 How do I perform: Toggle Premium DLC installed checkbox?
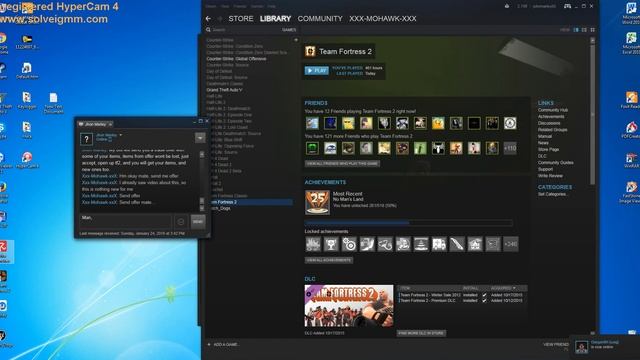(x=484, y=300)
